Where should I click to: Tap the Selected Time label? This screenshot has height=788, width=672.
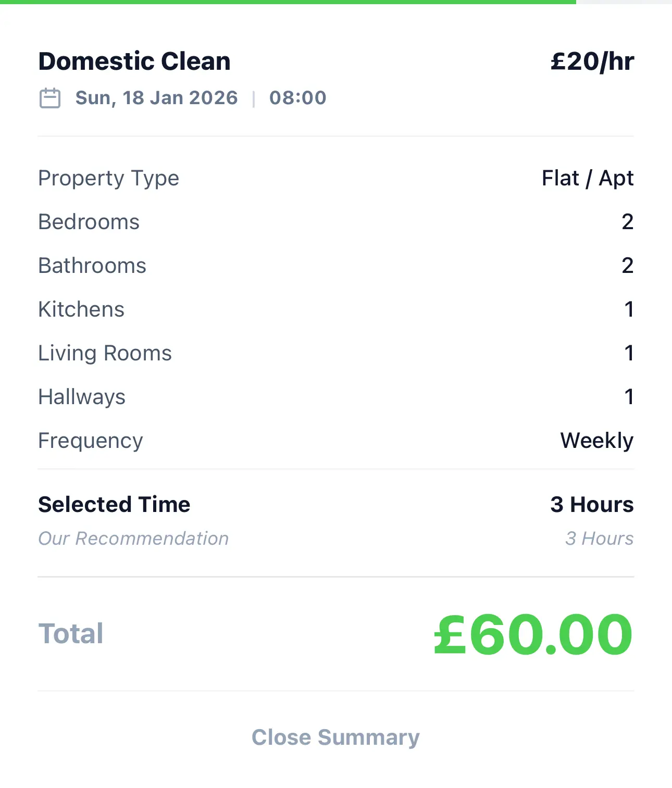pos(114,505)
